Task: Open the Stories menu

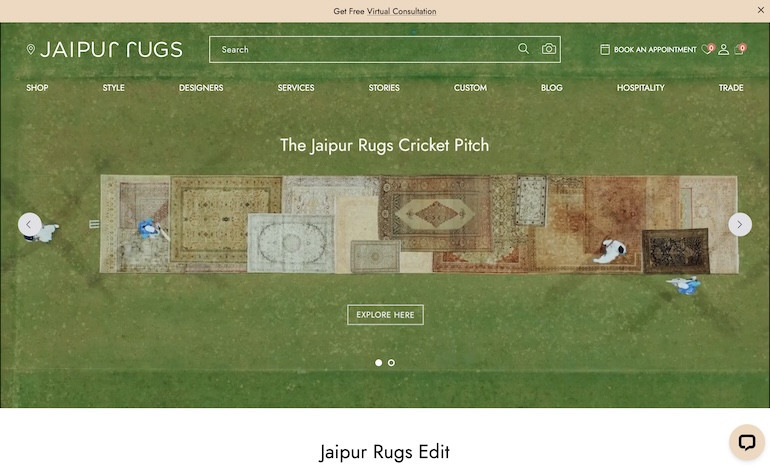Action: tap(384, 88)
